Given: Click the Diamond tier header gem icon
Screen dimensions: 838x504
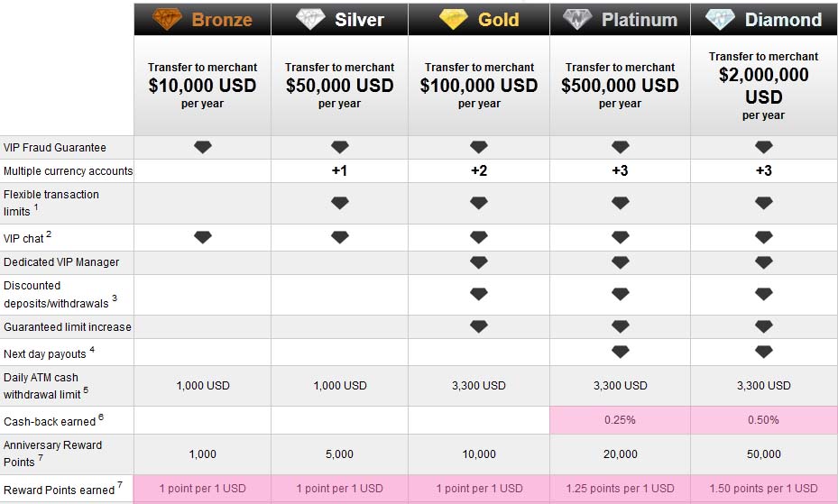Looking at the screenshot, I should pyautogui.click(x=720, y=19).
